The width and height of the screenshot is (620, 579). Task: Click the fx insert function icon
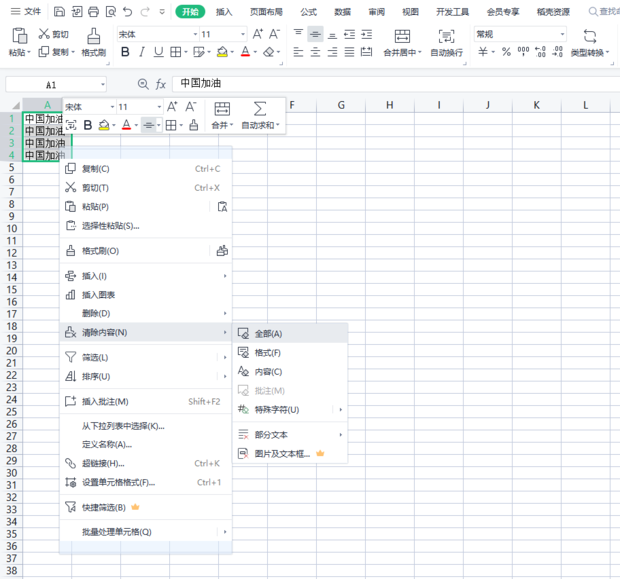click(161, 84)
